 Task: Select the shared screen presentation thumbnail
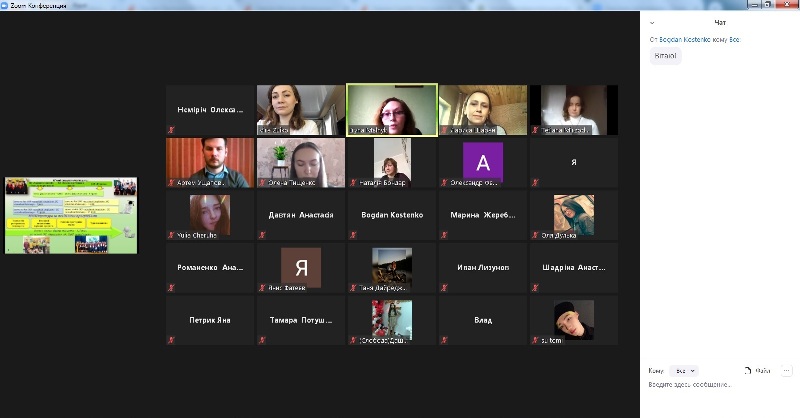(70, 215)
